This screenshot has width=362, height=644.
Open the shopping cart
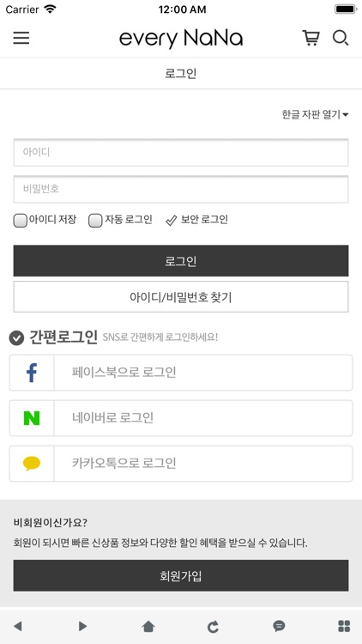pos(311,38)
